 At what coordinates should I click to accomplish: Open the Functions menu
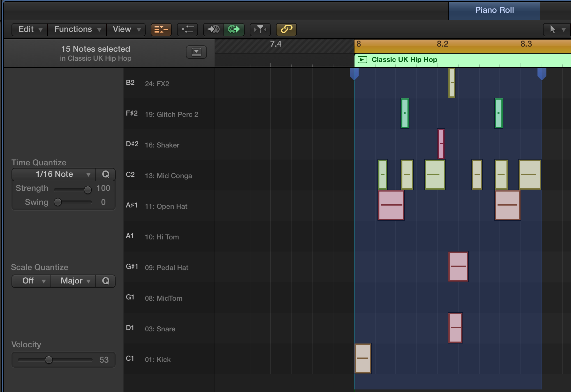(77, 29)
